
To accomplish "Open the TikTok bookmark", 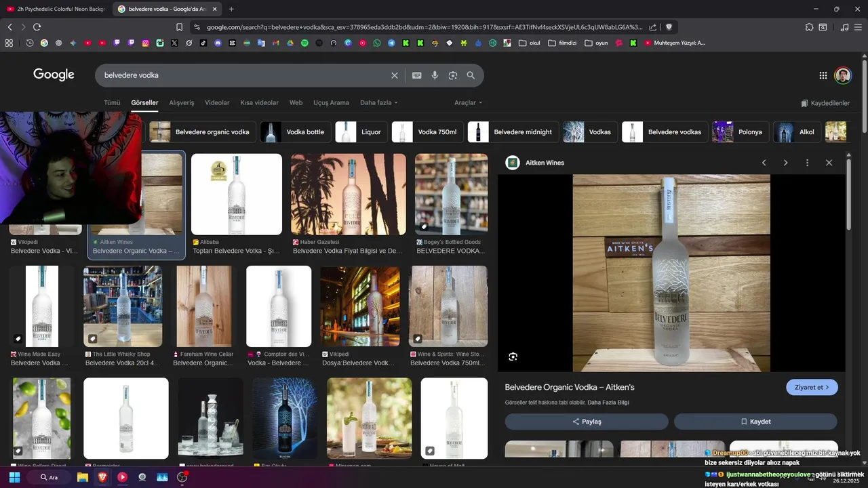I will pyautogui.click(x=203, y=43).
